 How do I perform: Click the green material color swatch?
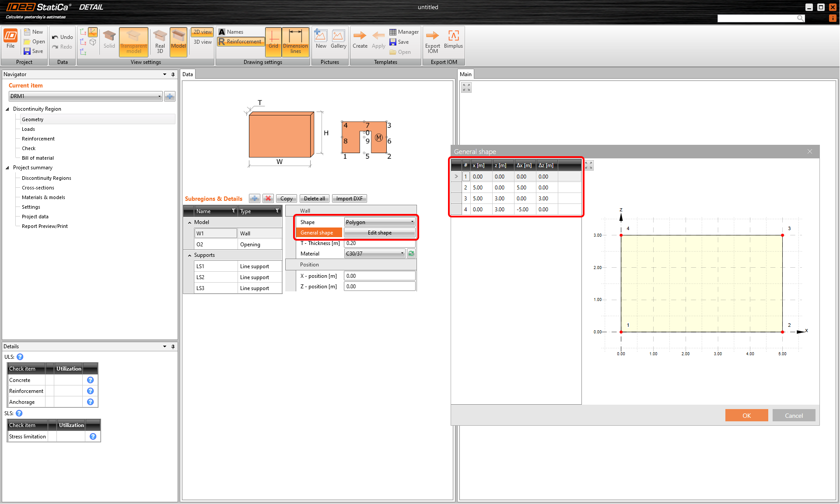click(411, 253)
